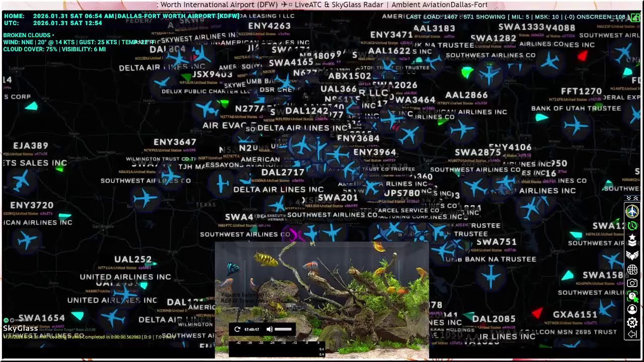Open the user profile icon in sidebar
This screenshot has width=644, height=362.
pyautogui.click(x=632, y=309)
